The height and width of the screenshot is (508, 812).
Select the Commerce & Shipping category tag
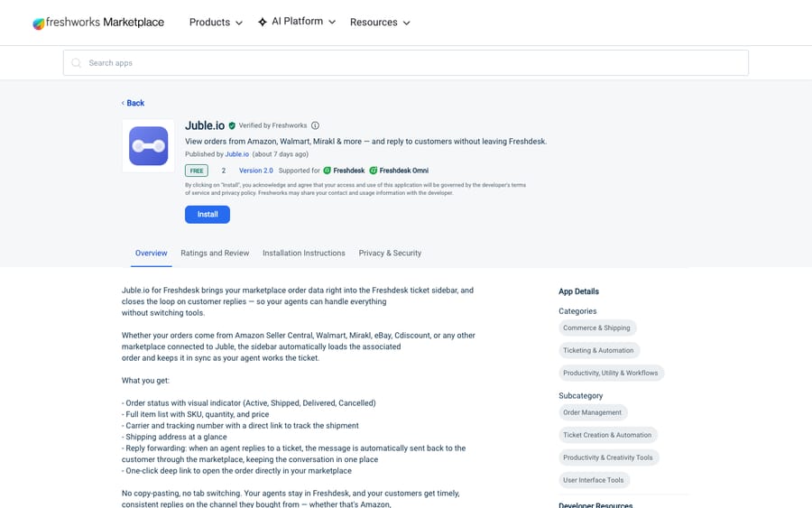(x=596, y=328)
